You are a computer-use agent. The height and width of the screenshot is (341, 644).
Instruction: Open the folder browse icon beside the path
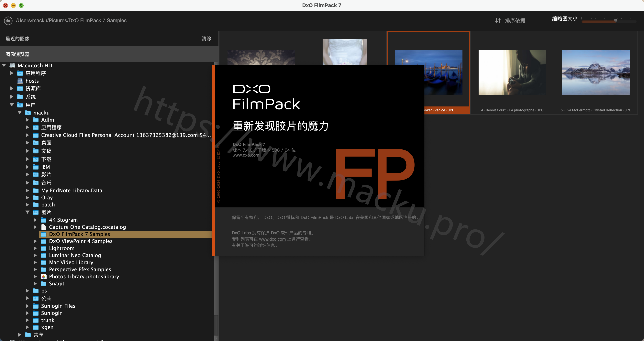(8, 20)
